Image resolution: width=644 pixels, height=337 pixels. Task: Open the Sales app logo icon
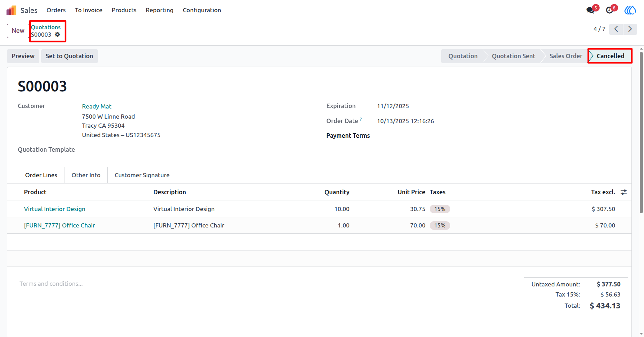pyautogui.click(x=11, y=10)
